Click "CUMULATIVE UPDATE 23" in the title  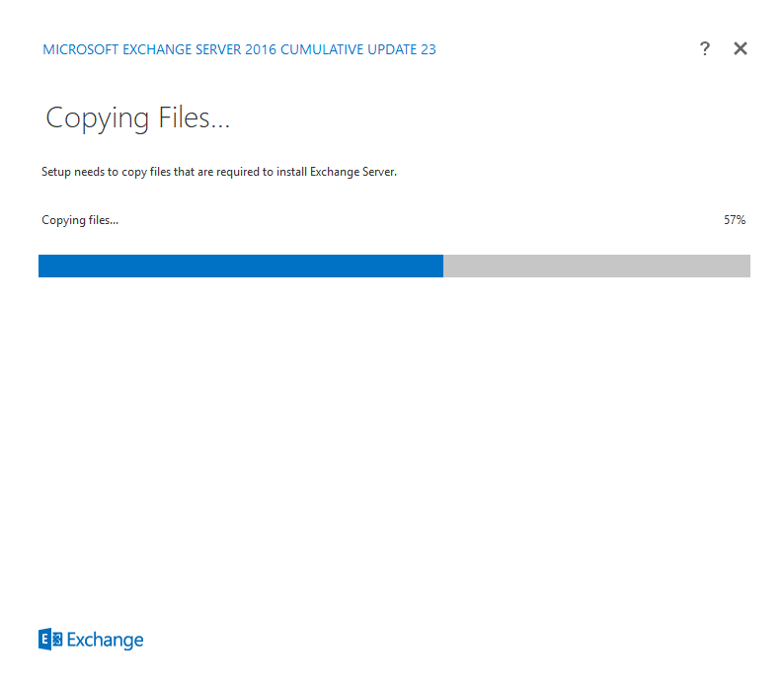pyautogui.click(x=358, y=49)
